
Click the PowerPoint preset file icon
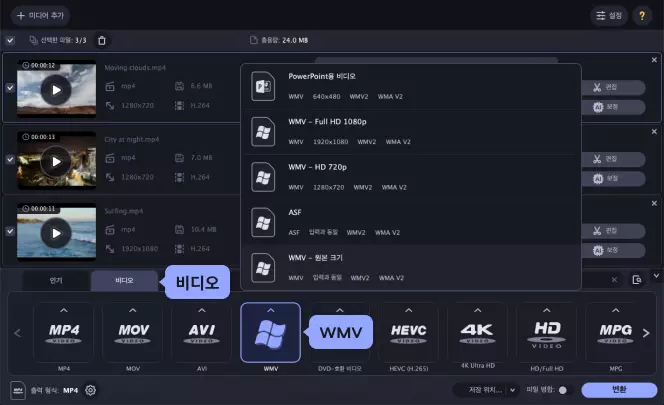point(263,86)
